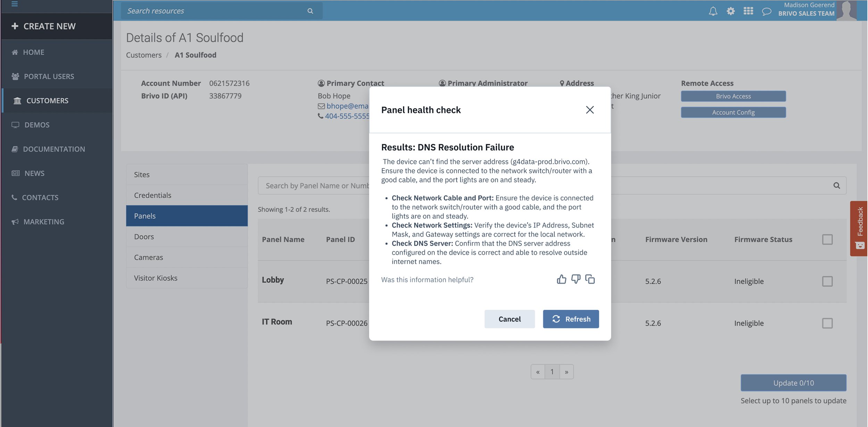Toggle the select-all panels header checkbox

(x=827, y=239)
